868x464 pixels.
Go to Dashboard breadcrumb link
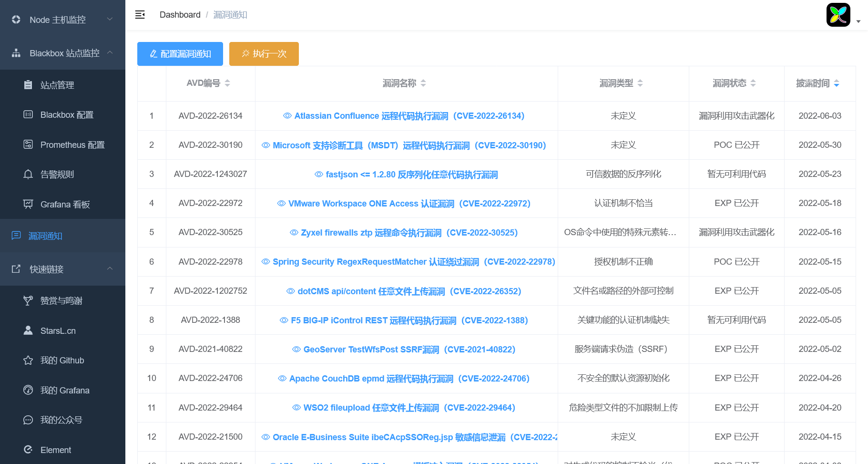[180, 15]
